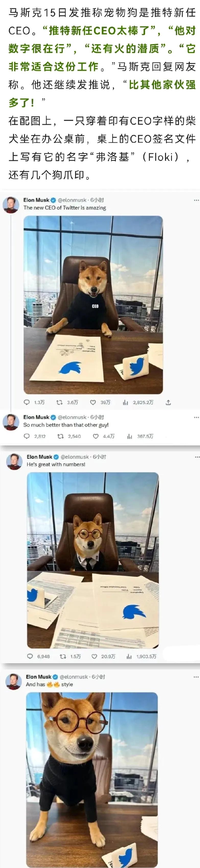Reply to "The new CEO of Twitter" tweet

(x=27, y=402)
